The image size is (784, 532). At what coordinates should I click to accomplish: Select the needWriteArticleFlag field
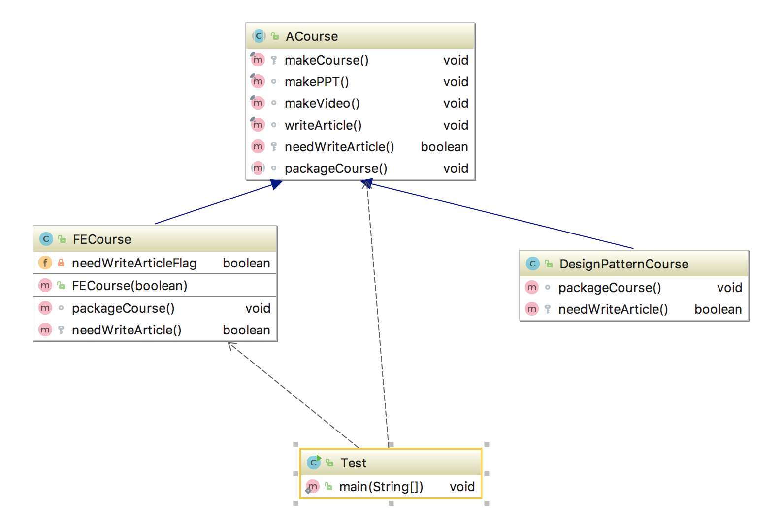tap(155, 263)
